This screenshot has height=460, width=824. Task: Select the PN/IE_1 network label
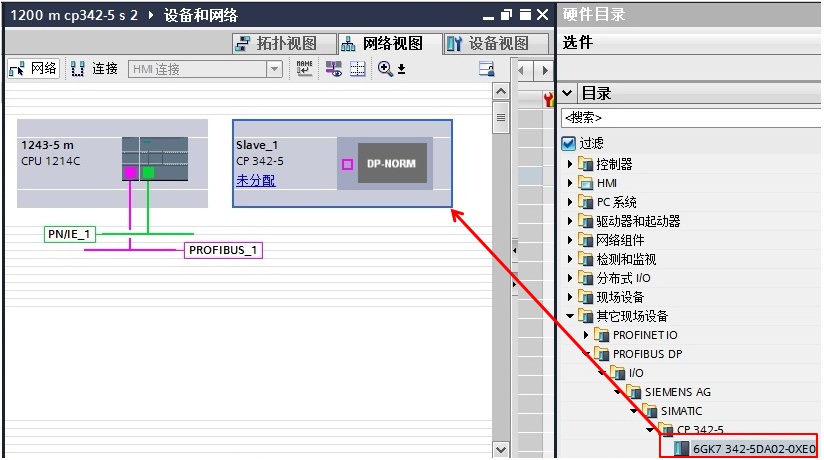69,234
